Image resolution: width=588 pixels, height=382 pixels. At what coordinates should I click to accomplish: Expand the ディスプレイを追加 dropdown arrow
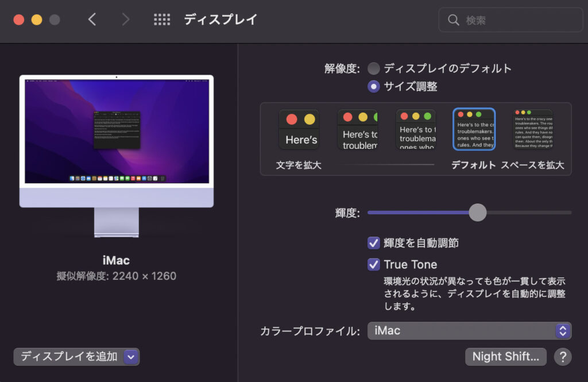click(x=131, y=357)
